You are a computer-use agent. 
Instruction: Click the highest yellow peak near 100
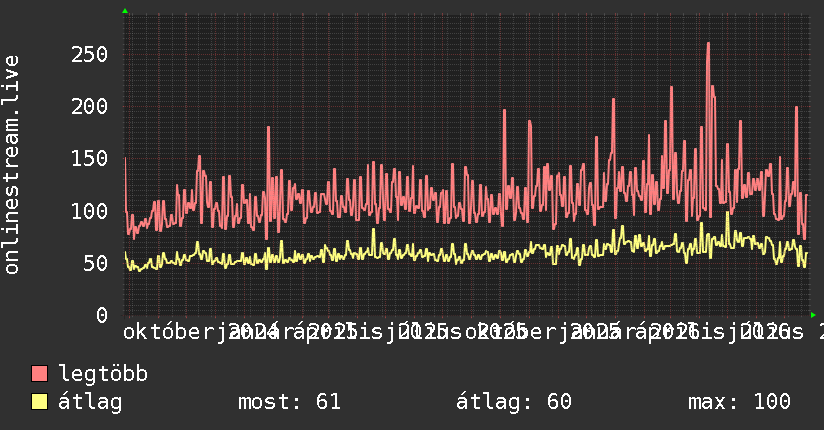(x=728, y=213)
